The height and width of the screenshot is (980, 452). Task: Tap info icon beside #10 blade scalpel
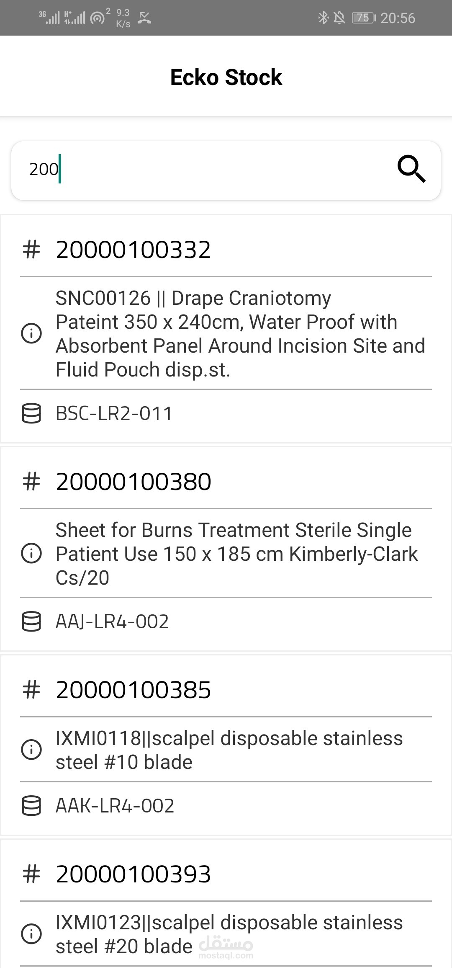[31, 750]
